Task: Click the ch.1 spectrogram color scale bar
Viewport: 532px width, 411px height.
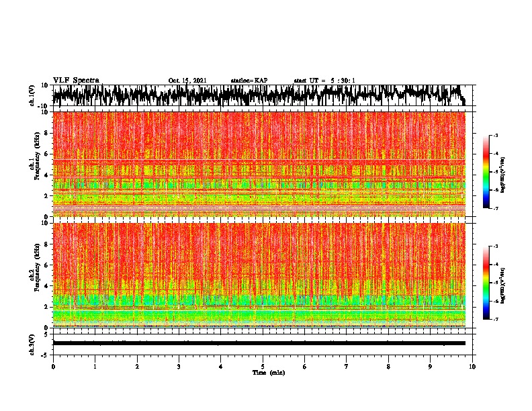Action: 486,172
